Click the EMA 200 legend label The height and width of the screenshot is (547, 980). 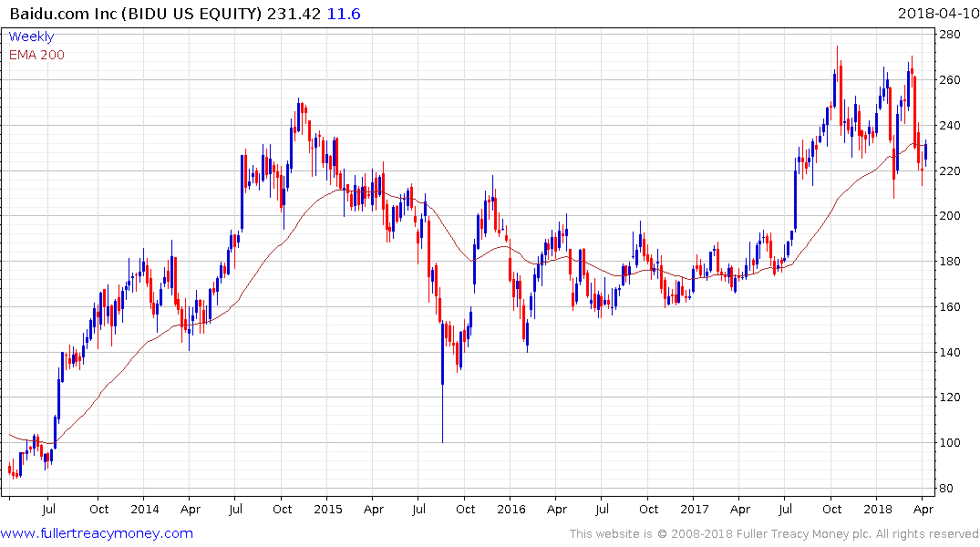click(36, 55)
